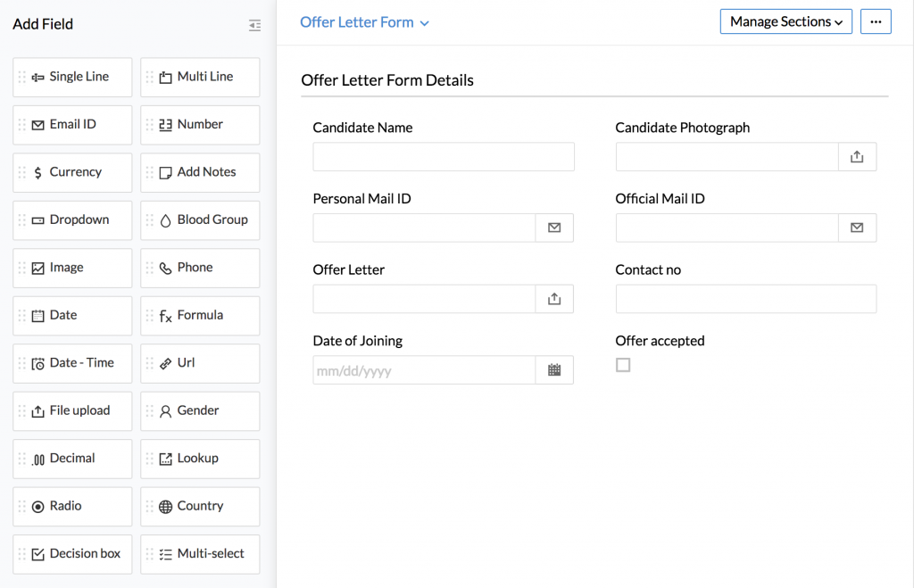Click the Candidate Name input field
The width and height of the screenshot is (914, 588).
pos(443,157)
